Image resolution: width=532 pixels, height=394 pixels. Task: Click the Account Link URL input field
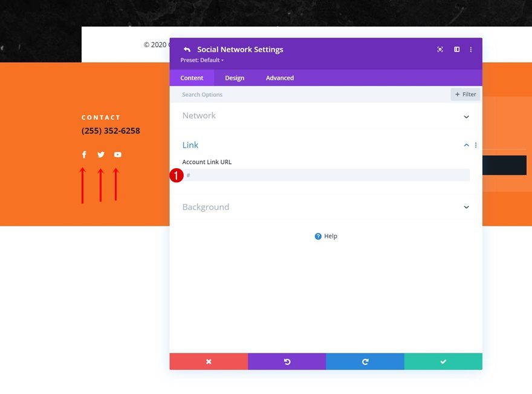[x=326, y=176]
